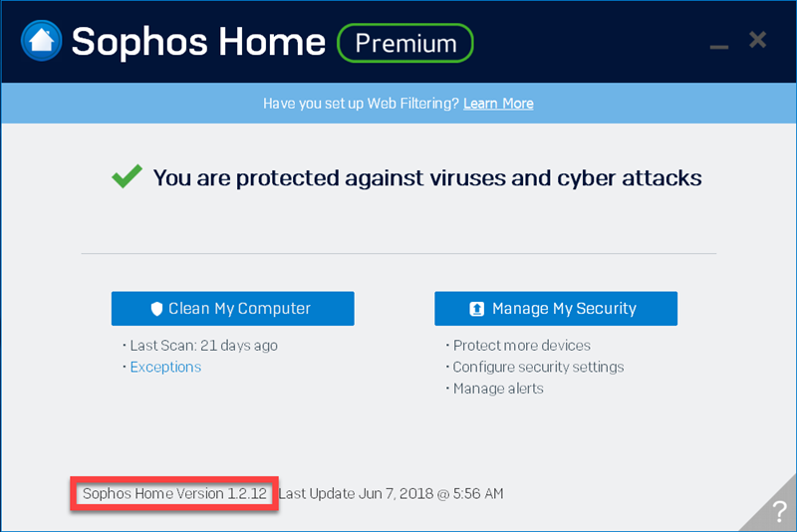This screenshot has width=797, height=532.
Task: Open the Learn More link about Web Filtering
Action: point(498,104)
